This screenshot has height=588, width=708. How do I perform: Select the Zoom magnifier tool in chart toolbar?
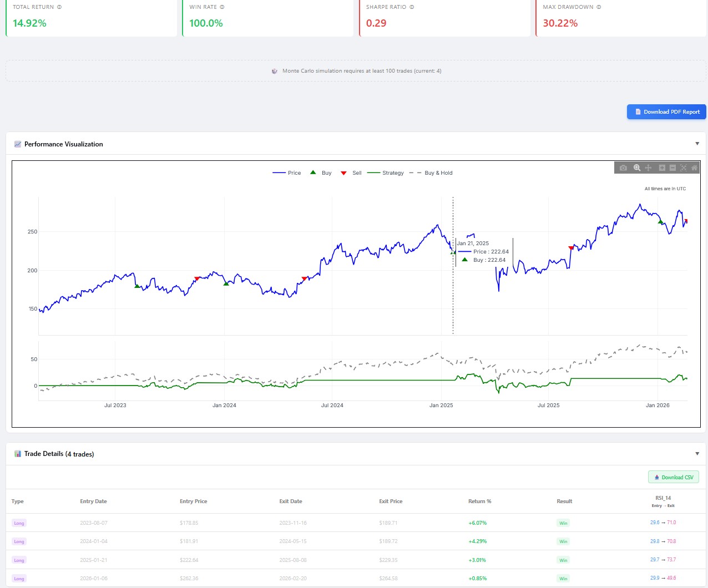637,168
